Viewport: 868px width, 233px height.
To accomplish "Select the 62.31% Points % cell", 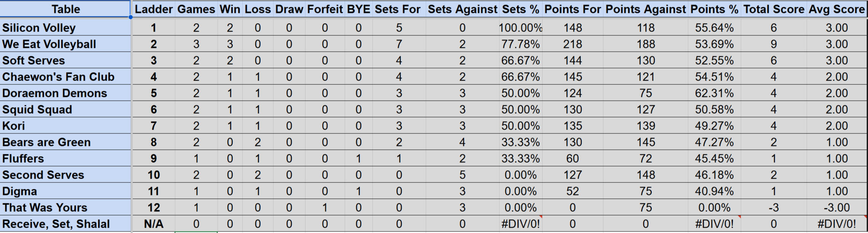I will tap(714, 93).
